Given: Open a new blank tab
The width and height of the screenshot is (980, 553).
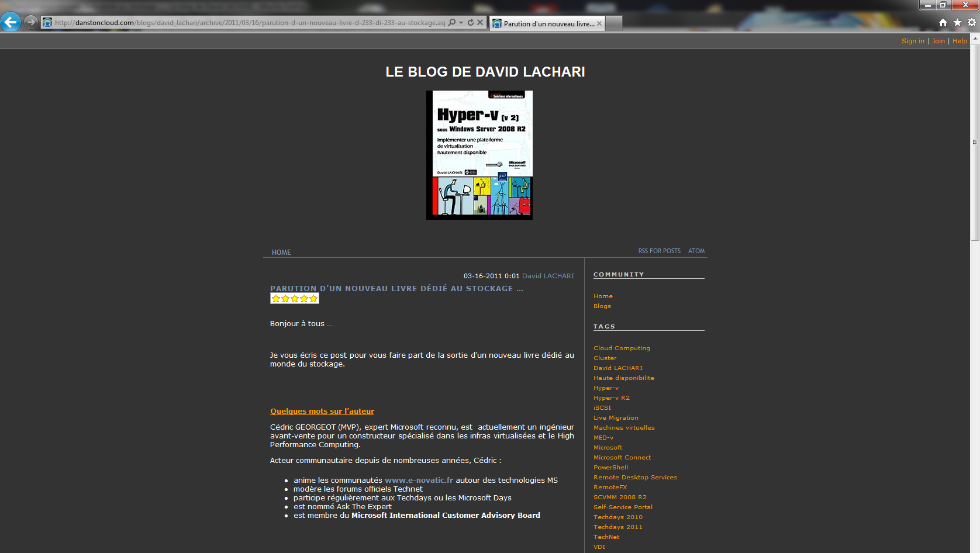Looking at the screenshot, I should [613, 23].
